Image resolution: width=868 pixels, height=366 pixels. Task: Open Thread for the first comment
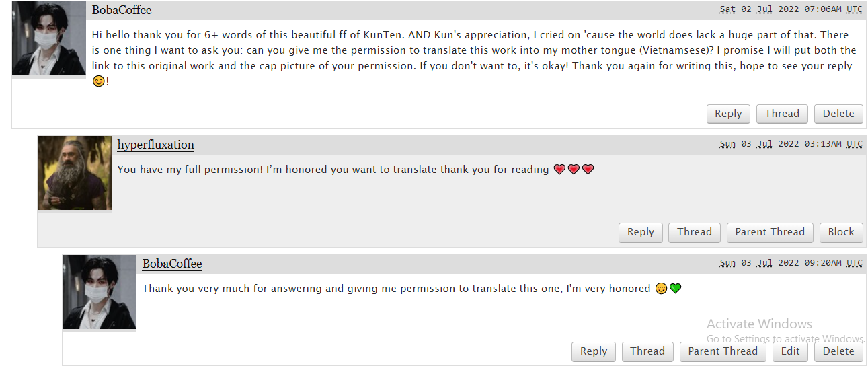(782, 114)
